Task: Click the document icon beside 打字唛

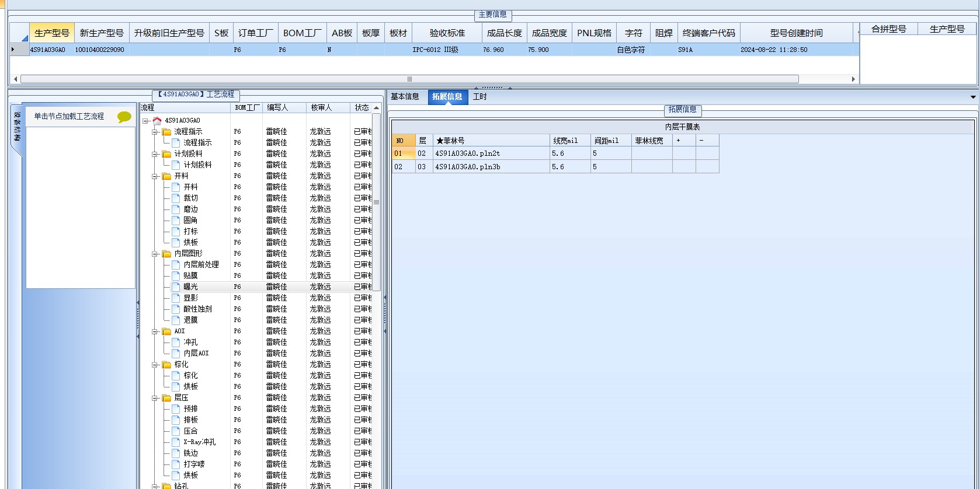Action: coord(176,464)
